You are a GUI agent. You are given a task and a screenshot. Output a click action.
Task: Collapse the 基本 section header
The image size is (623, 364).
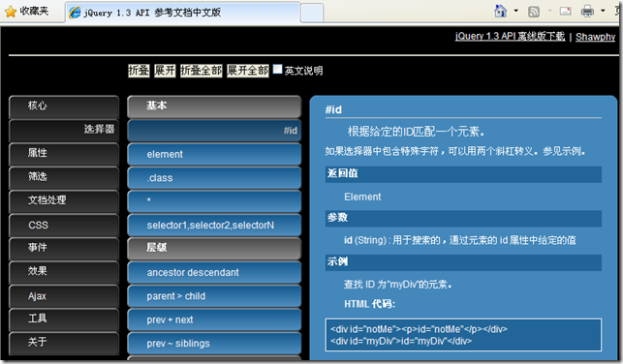click(214, 106)
